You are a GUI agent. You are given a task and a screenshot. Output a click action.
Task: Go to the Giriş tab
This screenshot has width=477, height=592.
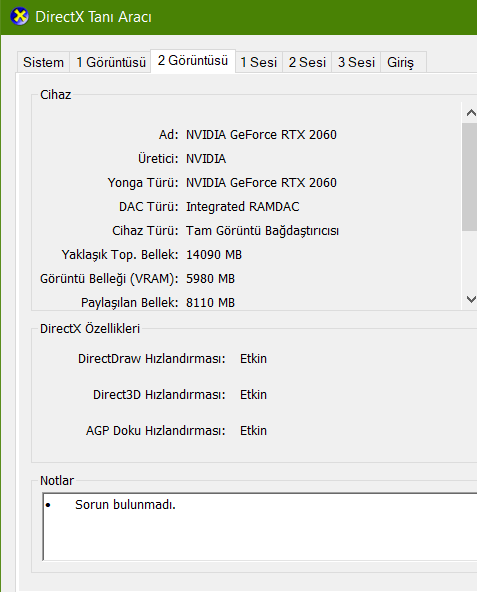coord(403,62)
